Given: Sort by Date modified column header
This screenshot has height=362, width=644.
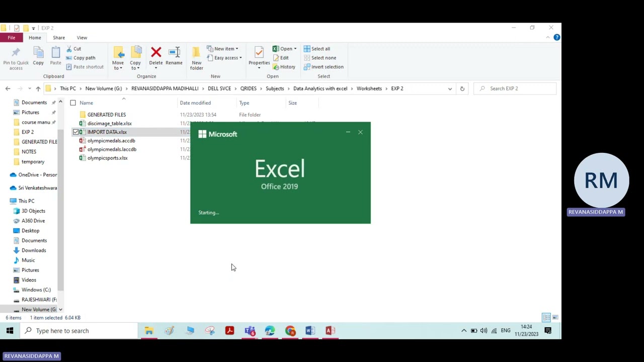Looking at the screenshot, I should tap(195, 103).
